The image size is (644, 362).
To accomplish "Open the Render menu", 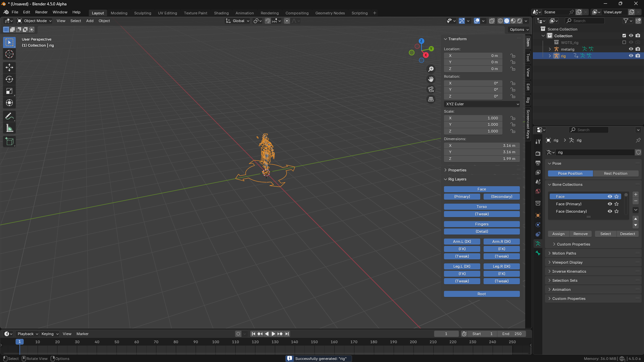I will (41, 12).
